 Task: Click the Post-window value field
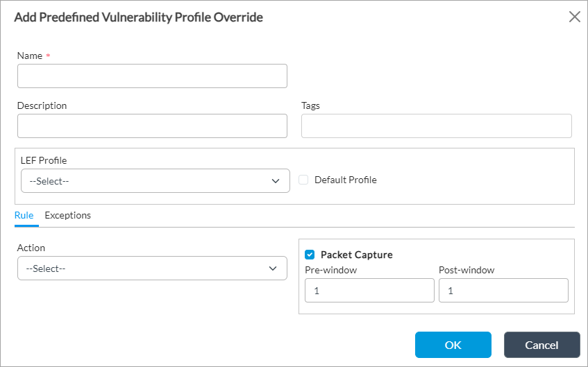[x=503, y=291]
